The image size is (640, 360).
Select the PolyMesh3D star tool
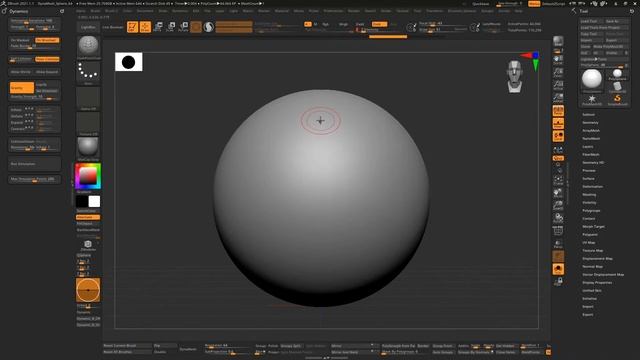click(592, 99)
